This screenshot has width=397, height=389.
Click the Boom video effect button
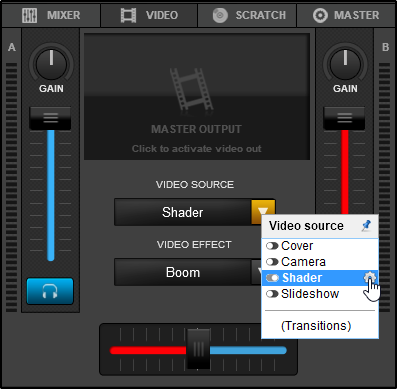pyautogui.click(x=183, y=272)
